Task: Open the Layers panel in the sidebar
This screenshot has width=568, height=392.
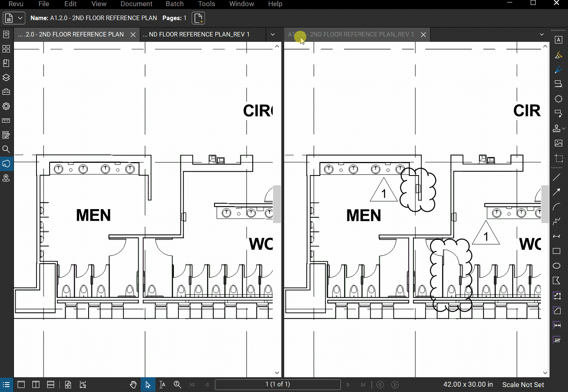Action: pyautogui.click(x=6, y=77)
